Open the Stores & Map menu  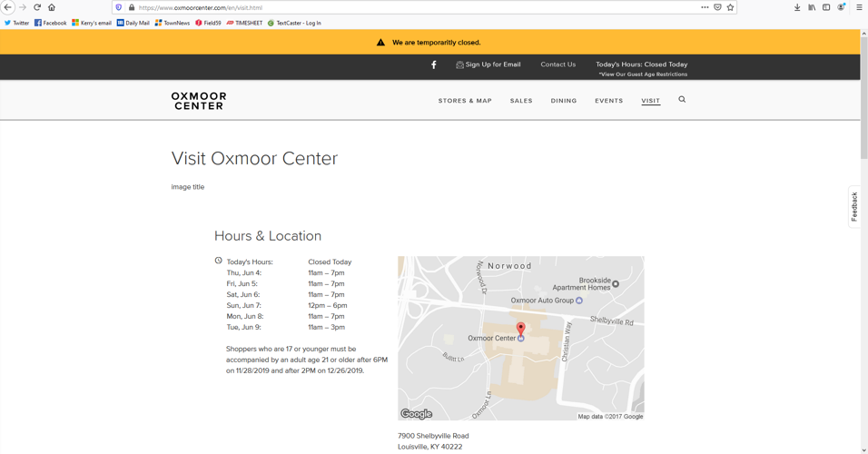click(x=465, y=101)
